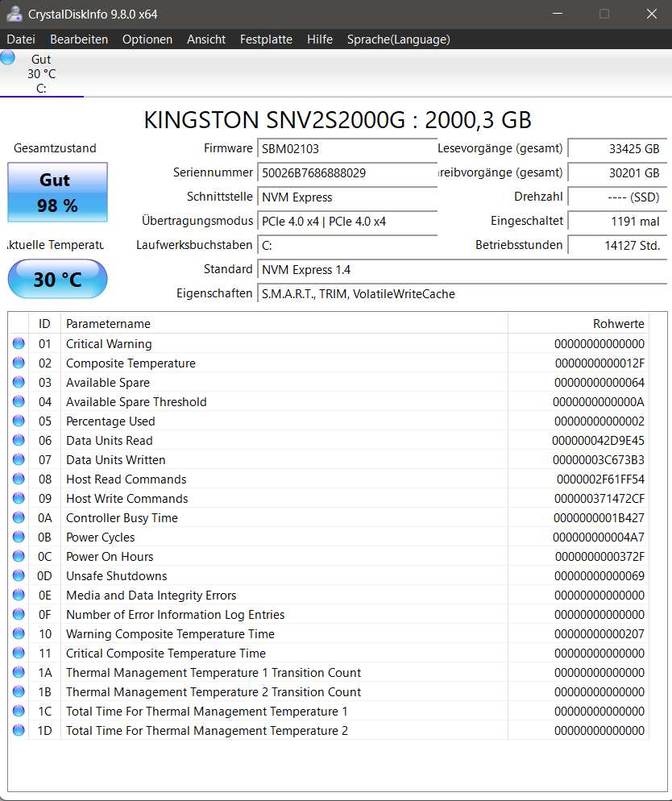672x801 pixels.
Task: Click the status orb for Data Units Written
Action: [19, 460]
